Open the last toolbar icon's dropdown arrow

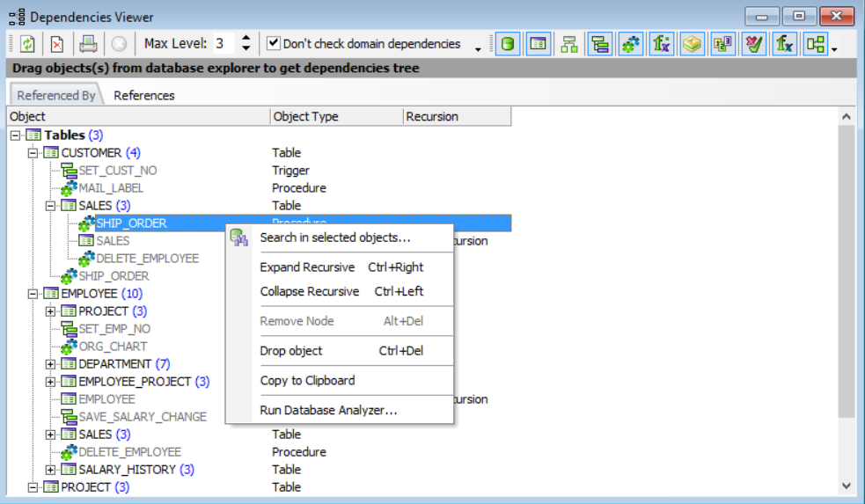click(x=834, y=48)
